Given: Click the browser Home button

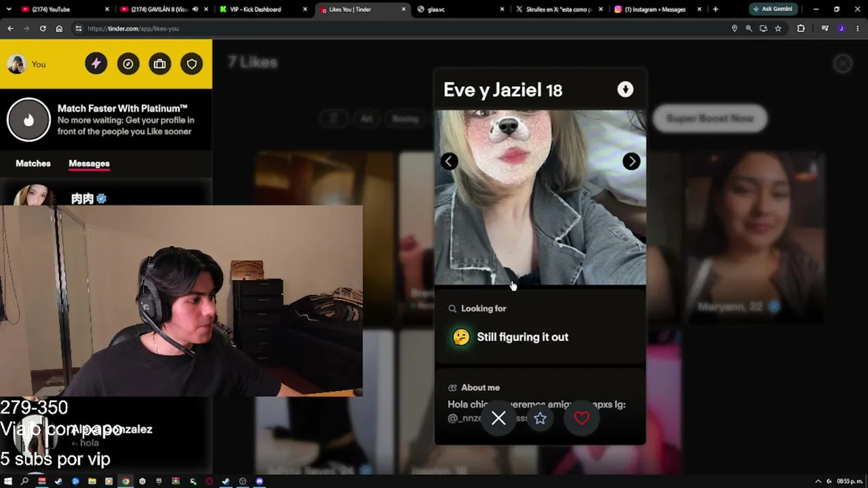Looking at the screenshot, I should tap(59, 28).
